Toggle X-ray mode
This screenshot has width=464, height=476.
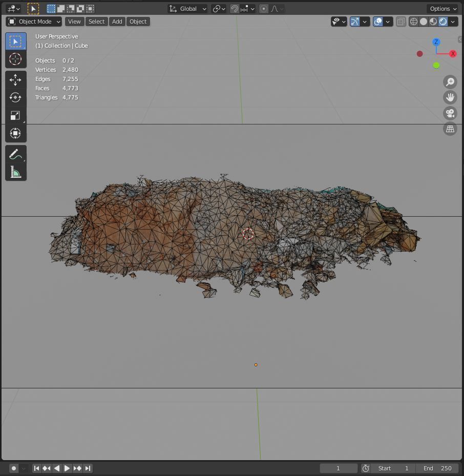[x=401, y=22]
